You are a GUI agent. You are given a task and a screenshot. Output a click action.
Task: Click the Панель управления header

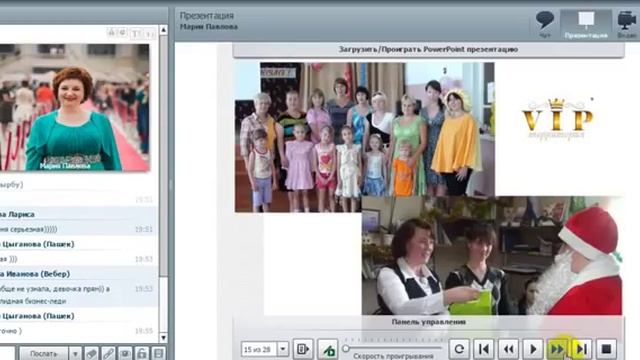[429, 322]
